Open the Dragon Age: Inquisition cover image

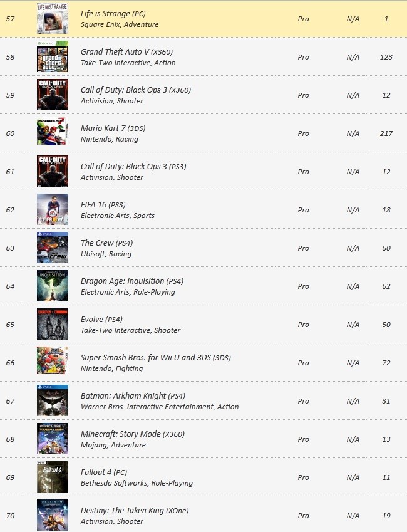point(53,286)
